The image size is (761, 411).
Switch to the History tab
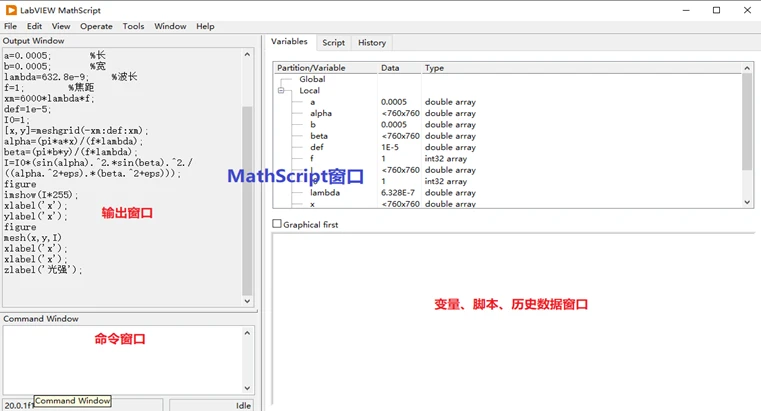pos(372,43)
